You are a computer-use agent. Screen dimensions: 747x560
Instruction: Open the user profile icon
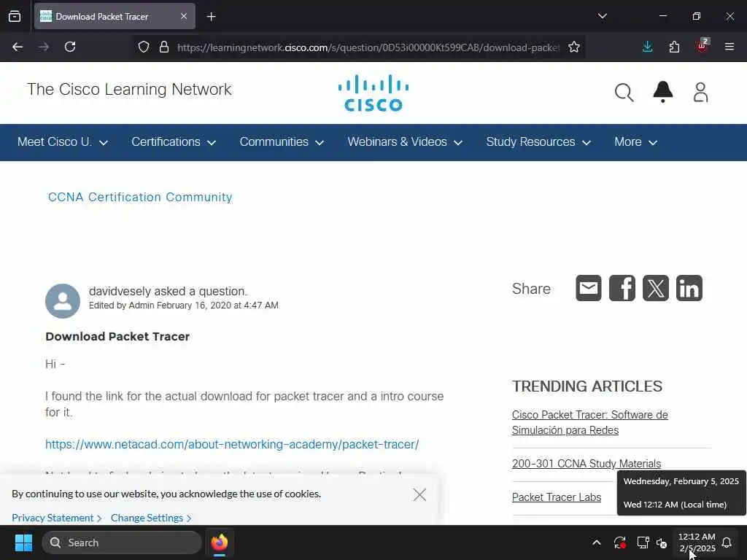pos(701,93)
